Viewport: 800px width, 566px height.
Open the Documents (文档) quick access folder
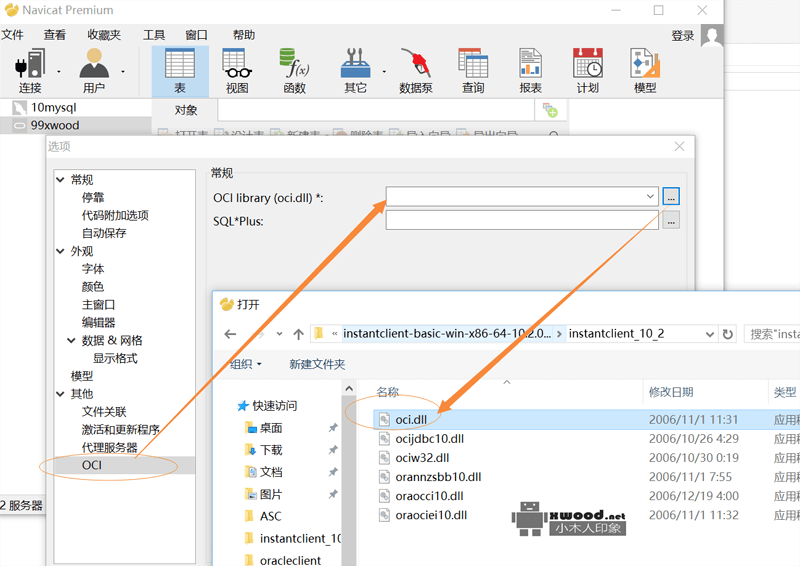(270, 472)
